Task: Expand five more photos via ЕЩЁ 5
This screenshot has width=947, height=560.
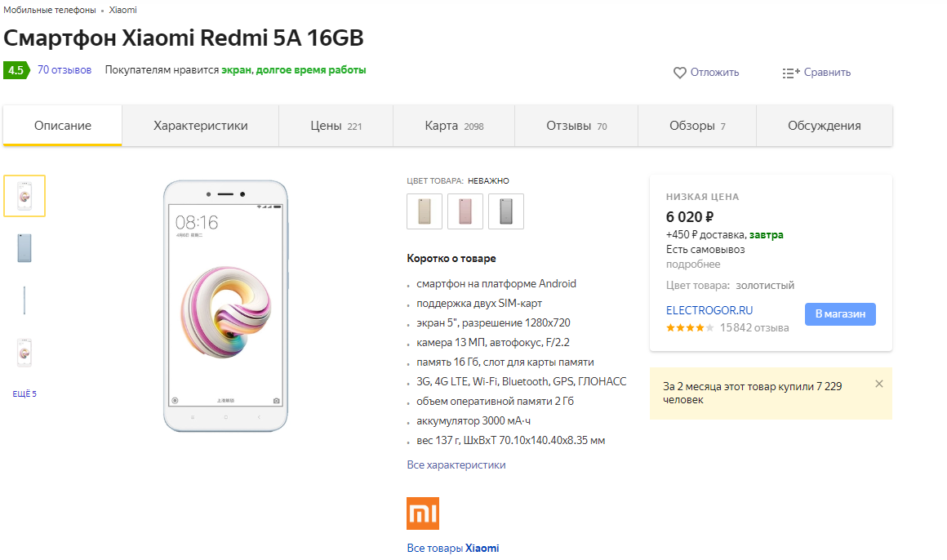Action: 24,394
